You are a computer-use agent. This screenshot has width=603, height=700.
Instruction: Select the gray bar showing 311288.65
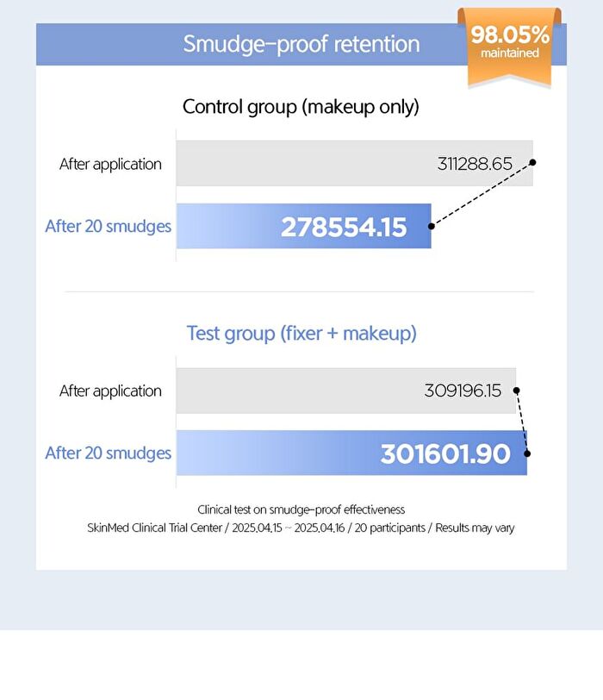pyautogui.click(x=355, y=163)
